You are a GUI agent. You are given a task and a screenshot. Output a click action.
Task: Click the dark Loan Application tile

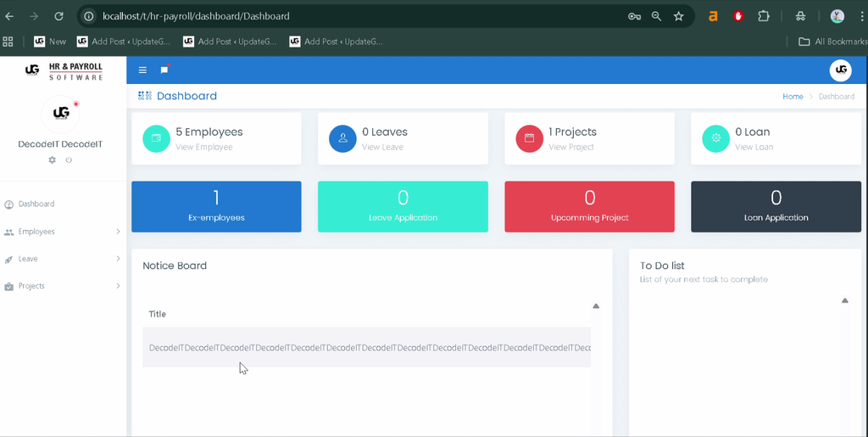pos(776,206)
